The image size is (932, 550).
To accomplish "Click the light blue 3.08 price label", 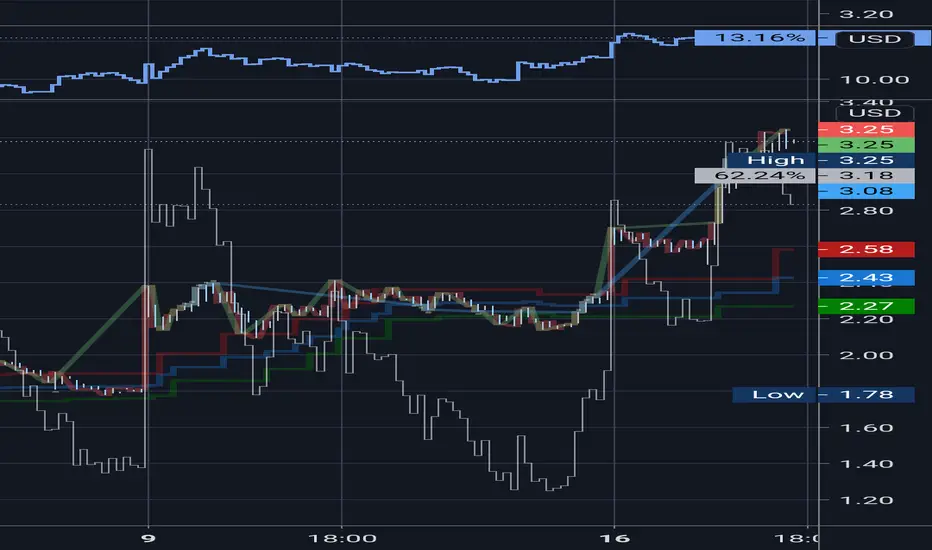I will pos(866,191).
